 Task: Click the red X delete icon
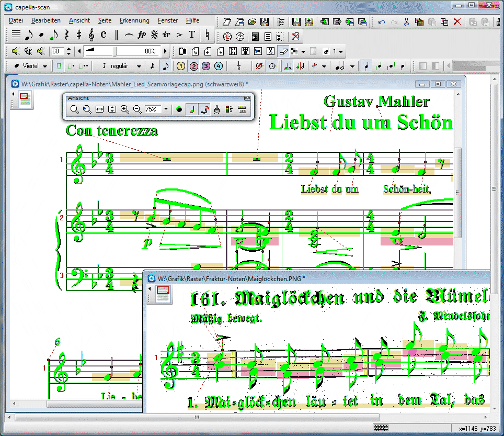(x=457, y=22)
